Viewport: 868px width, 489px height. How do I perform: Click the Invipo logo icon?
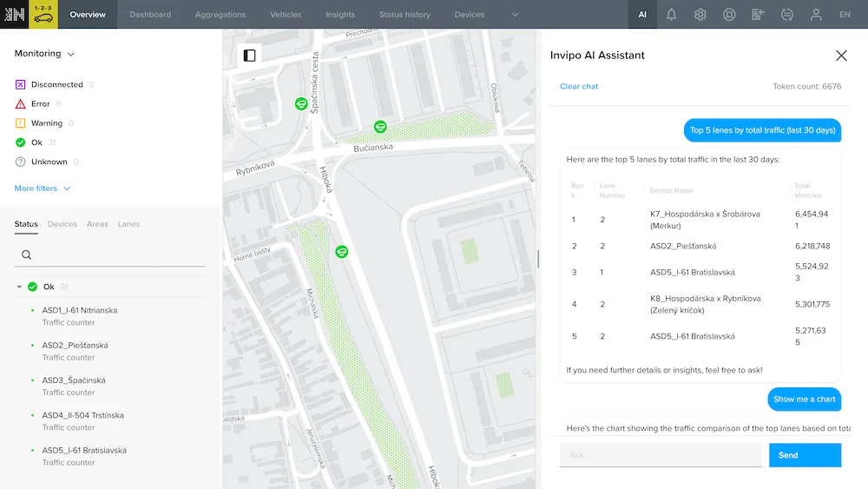tap(14, 15)
